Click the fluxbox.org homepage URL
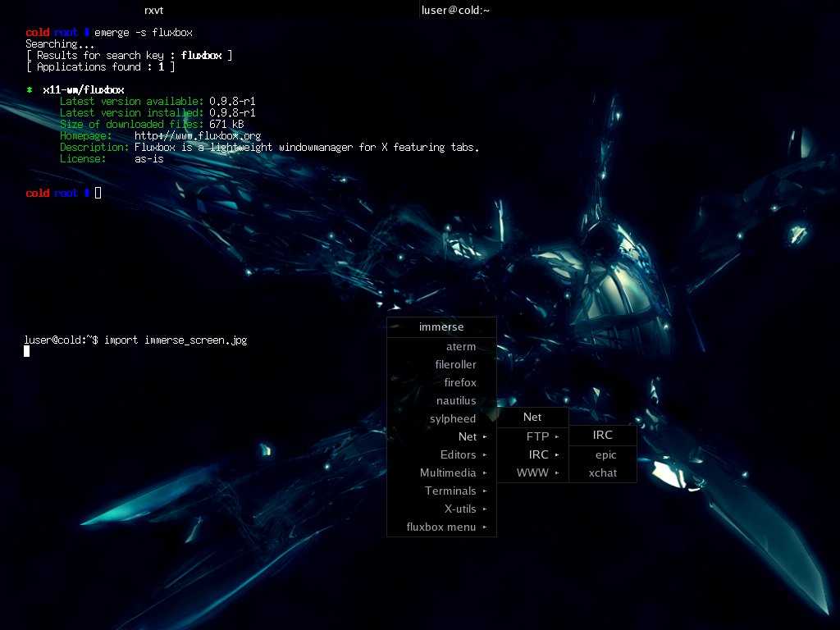840x630 pixels. pyautogui.click(x=198, y=135)
